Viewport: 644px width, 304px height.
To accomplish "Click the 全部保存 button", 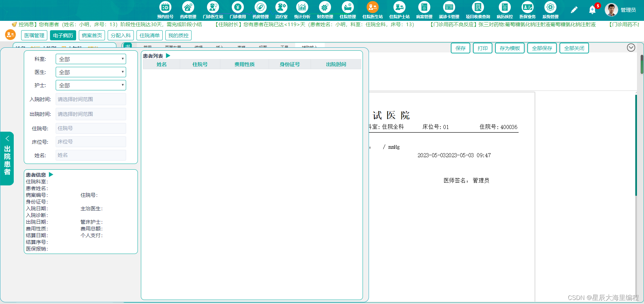I will (x=542, y=48).
